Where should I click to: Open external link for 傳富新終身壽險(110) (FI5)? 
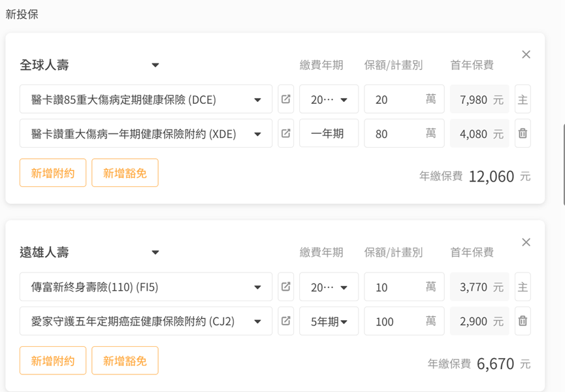(x=285, y=287)
